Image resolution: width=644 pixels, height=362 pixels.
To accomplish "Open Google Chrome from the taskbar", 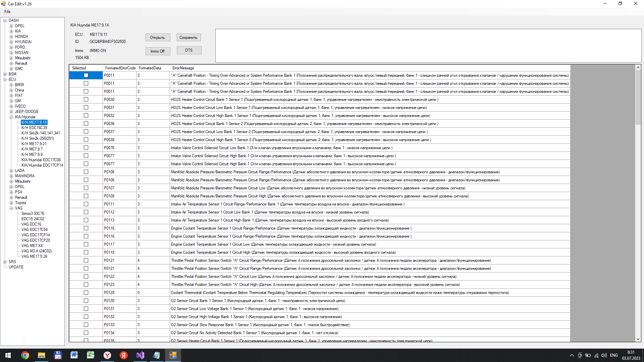I will tap(25, 355).
